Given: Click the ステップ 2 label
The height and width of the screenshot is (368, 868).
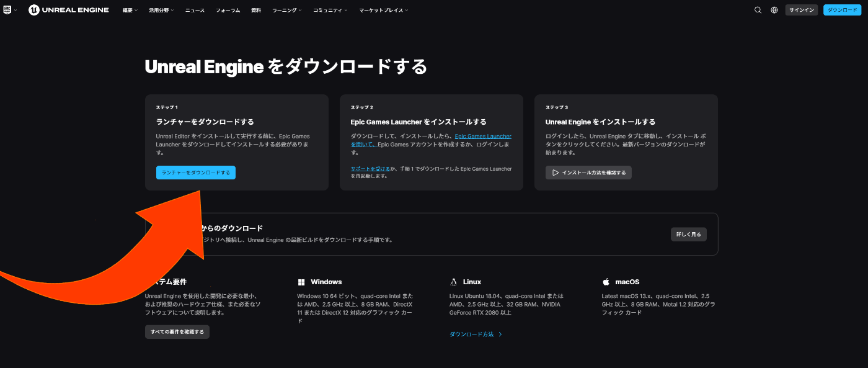Looking at the screenshot, I should click(x=362, y=107).
